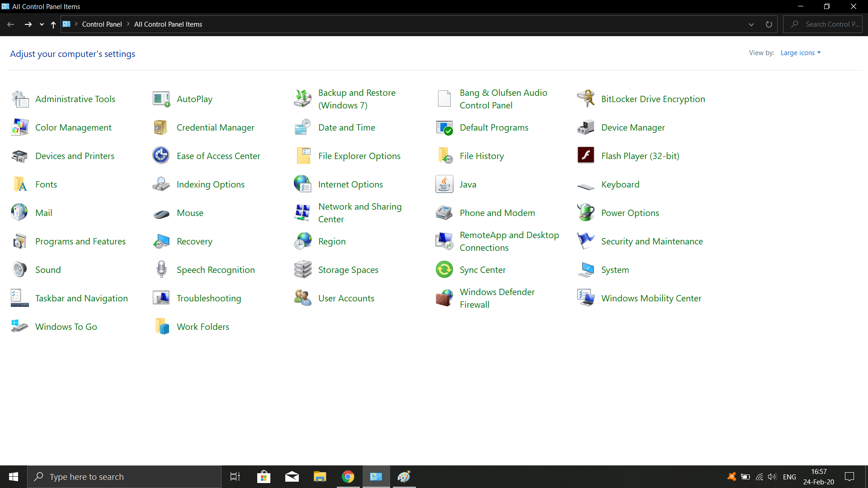The height and width of the screenshot is (488, 868).
Task: Open the Action Center notifications icon
Action: tap(849, 477)
